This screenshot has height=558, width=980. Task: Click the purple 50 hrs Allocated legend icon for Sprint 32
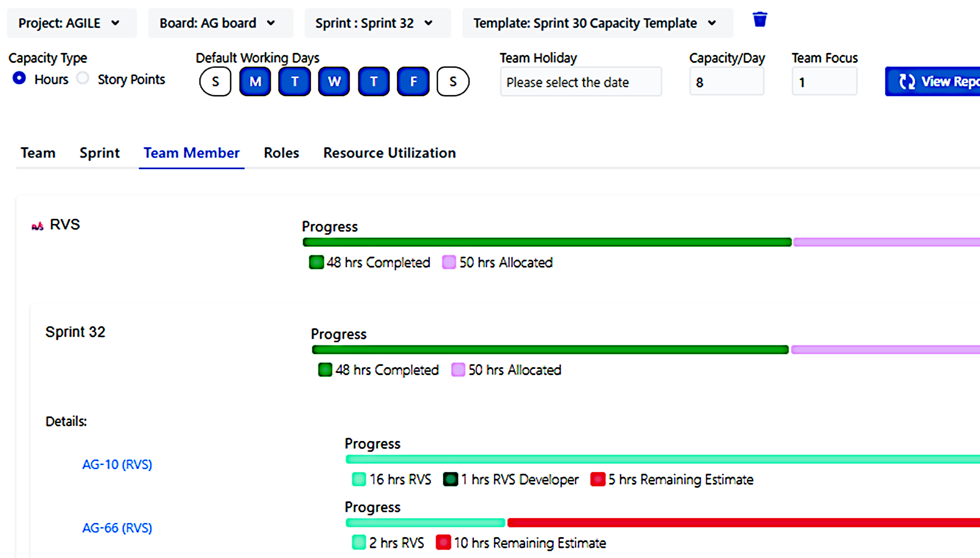(x=458, y=370)
